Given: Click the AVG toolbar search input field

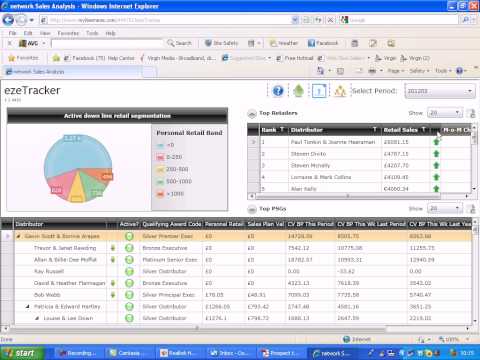Looking at the screenshot, I should tap(106, 43).
